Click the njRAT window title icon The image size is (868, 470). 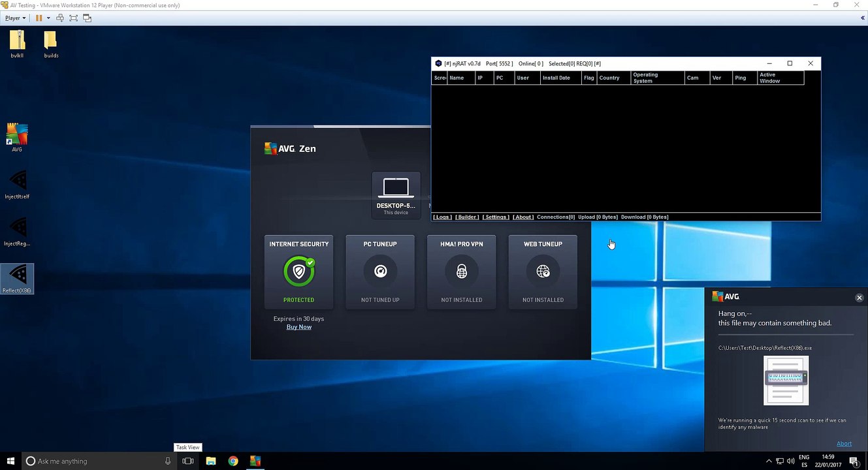(x=438, y=63)
